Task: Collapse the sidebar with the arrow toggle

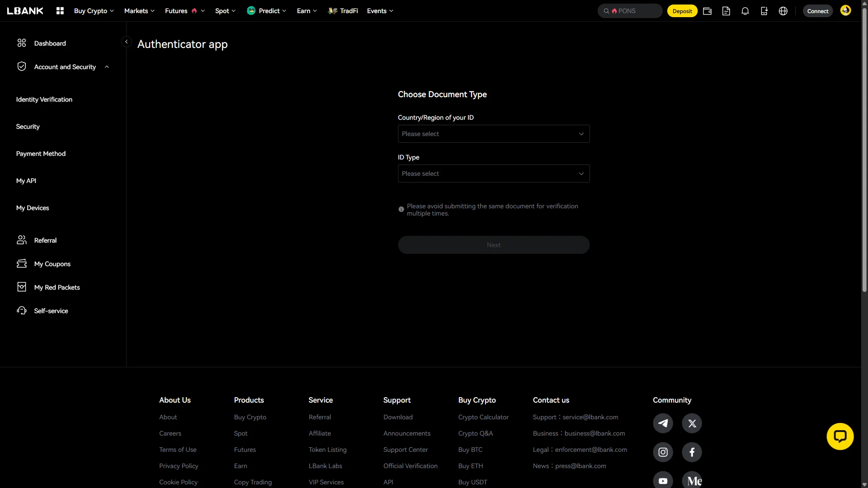Action: [127, 42]
